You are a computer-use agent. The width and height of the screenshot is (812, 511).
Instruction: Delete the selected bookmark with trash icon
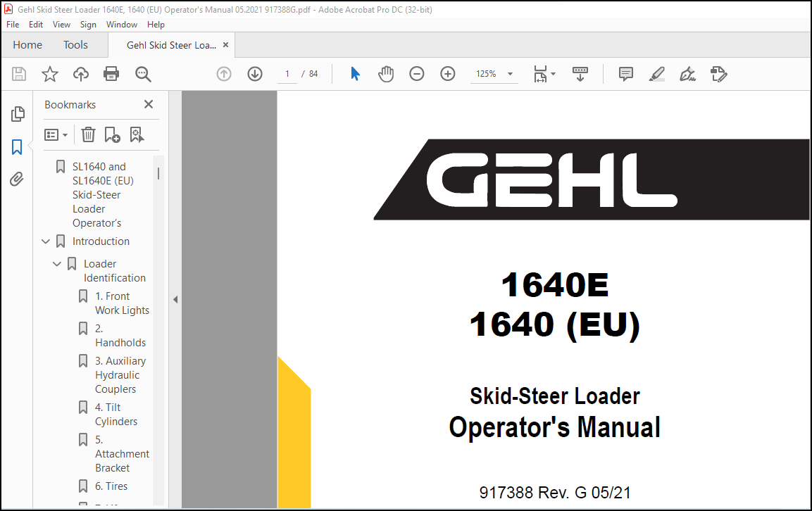pyautogui.click(x=88, y=134)
